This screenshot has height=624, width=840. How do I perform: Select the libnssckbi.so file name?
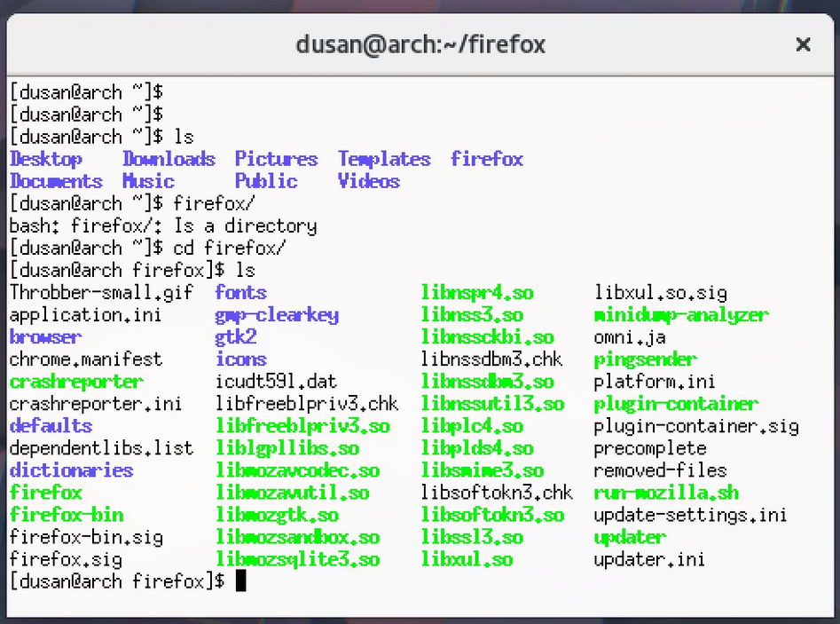[x=487, y=337]
